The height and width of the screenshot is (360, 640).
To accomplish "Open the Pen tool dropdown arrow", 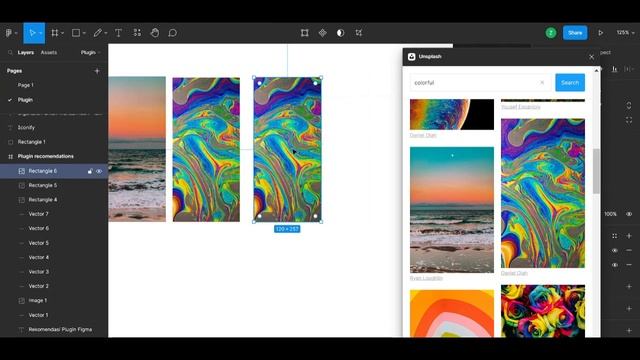I will [x=105, y=33].
